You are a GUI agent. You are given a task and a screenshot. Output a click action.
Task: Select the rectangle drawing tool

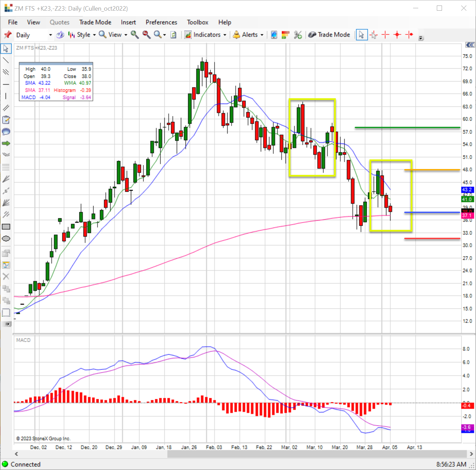pos(6,227)
